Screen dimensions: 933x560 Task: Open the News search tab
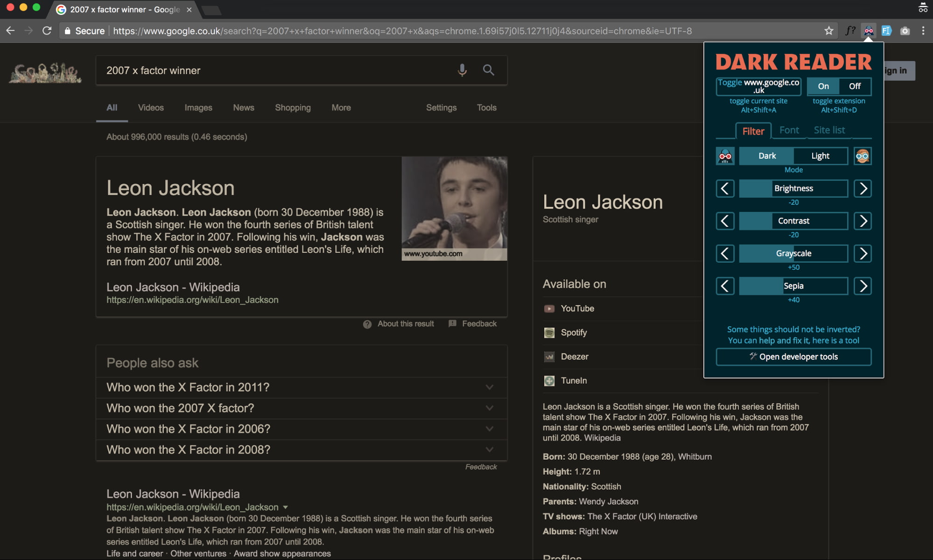[244, 108]
